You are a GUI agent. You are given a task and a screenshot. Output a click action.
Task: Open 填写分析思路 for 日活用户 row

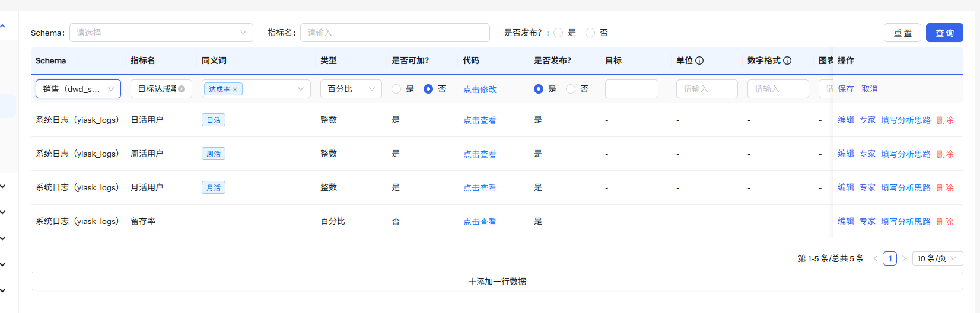pos(906,120)
